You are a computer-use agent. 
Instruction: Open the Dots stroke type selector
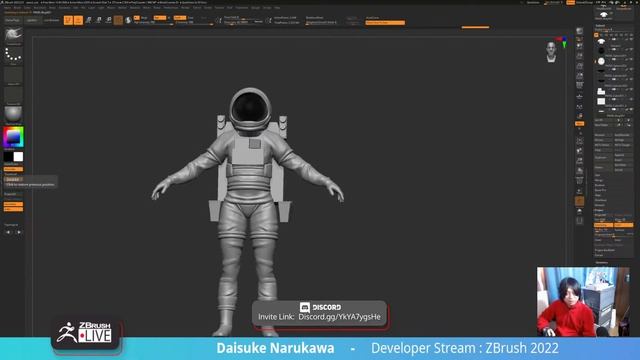tap(13, 55)
